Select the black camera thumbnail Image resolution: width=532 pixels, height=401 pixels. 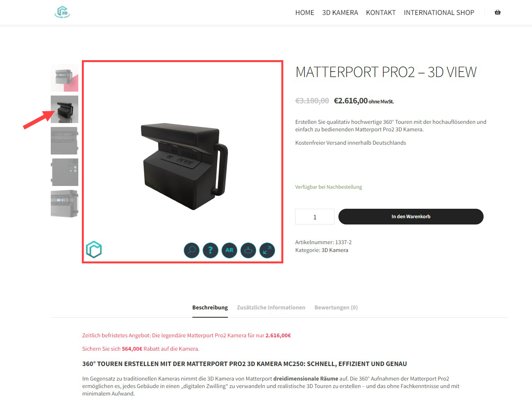click(65, 109)
